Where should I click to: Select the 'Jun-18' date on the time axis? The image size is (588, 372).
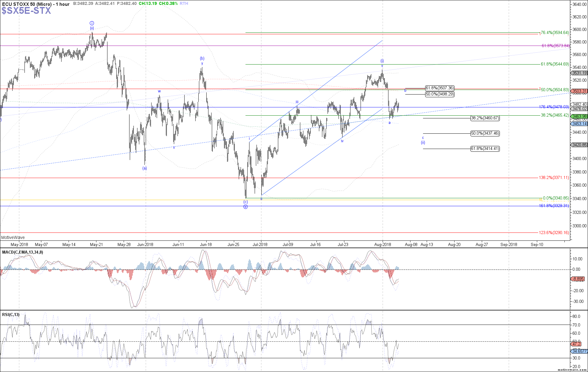[x=206, y=244]
